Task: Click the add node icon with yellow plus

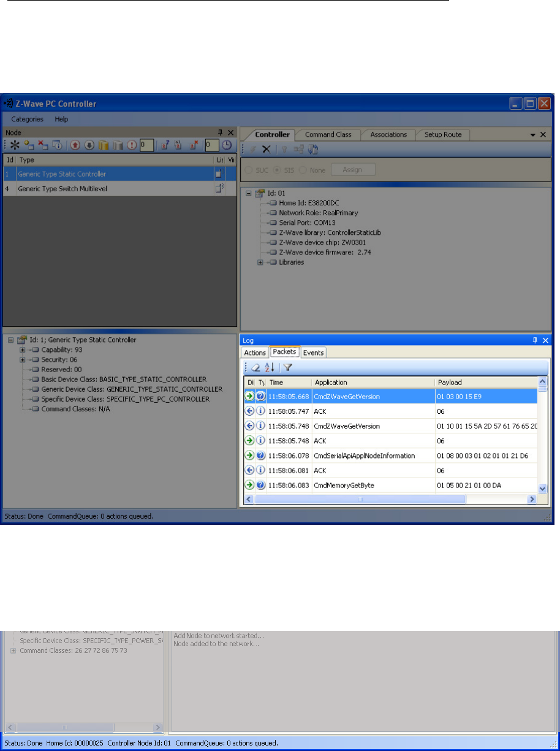Action: pyautogui.click(x=28, y=145)
